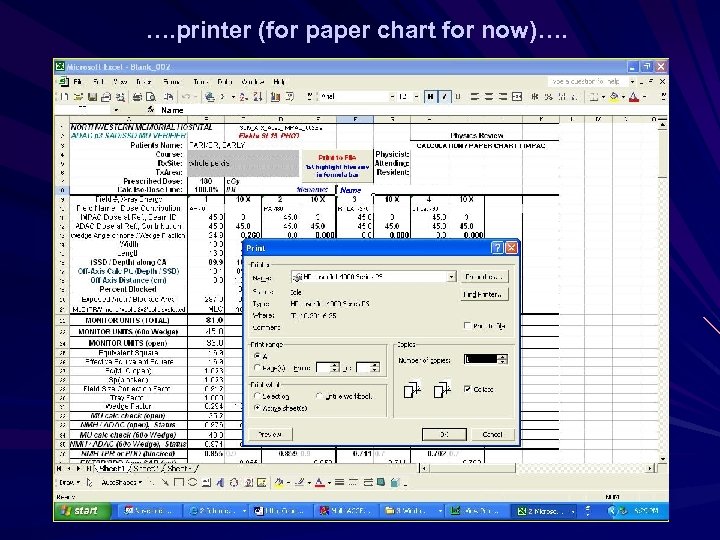The width and height of the screenshot is (720, 540).
Task: Open the Help menu
Action: 279,82
